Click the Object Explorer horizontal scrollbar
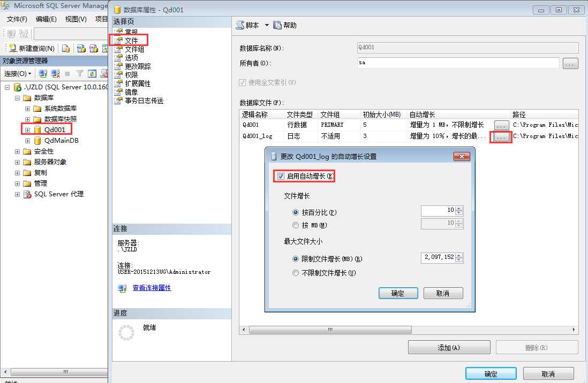Image resolution: width=588 pixels, height=383 pixels. click(59, 372)
